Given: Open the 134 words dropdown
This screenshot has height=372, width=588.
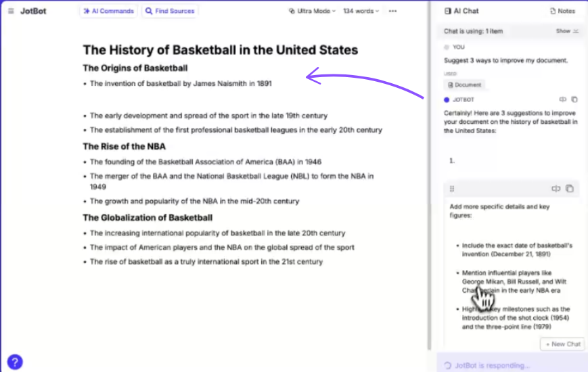Looking at the screenshot, I should tap(361, 11).
